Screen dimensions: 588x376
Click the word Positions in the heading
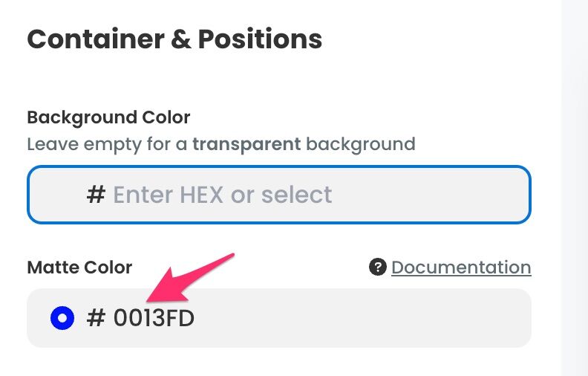click(x=261, y=39)
